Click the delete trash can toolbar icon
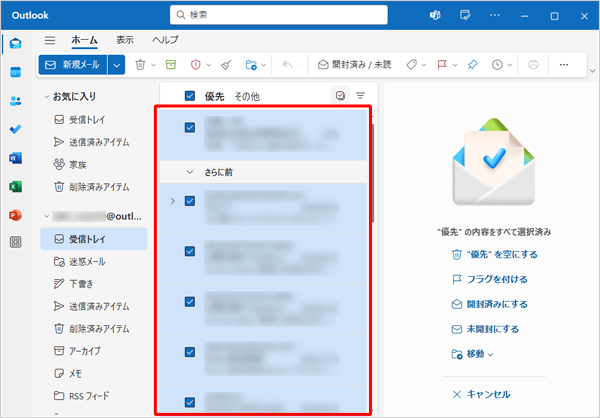 tap(140, 65)
